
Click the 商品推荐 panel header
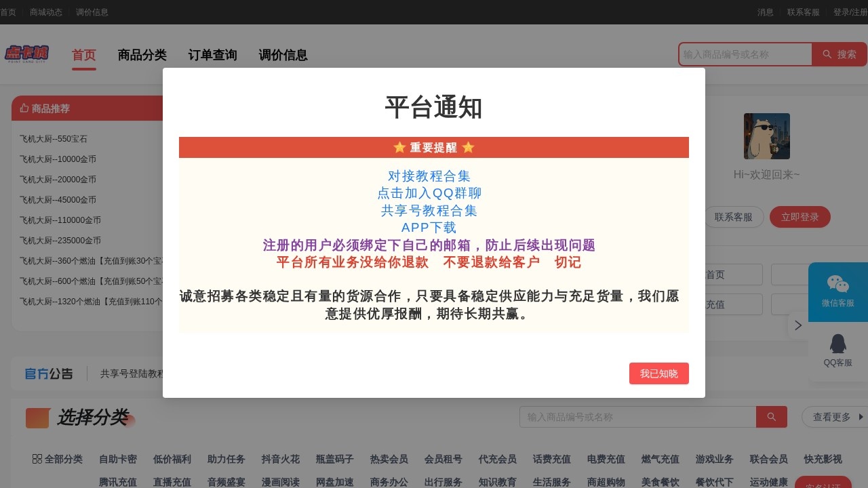pos(87,108)
